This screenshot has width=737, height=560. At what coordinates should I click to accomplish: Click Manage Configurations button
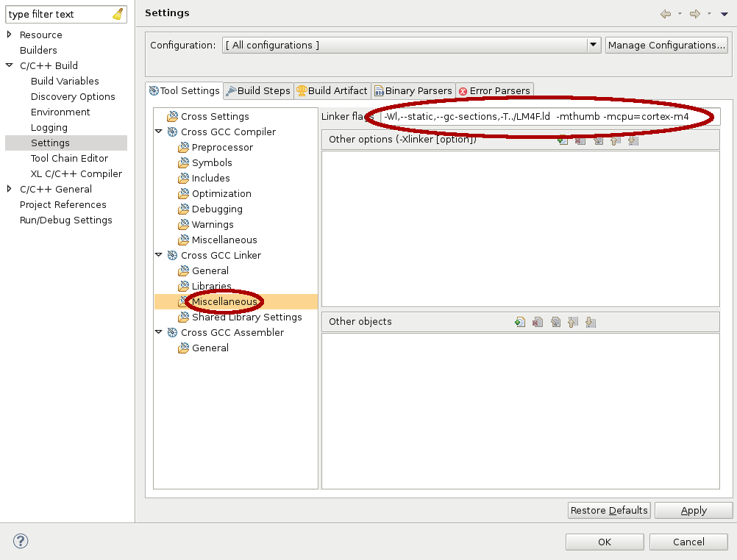tap(666, 45)
